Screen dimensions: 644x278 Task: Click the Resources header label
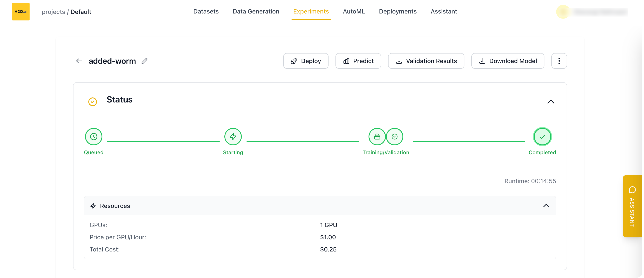[x=115, y=206]
